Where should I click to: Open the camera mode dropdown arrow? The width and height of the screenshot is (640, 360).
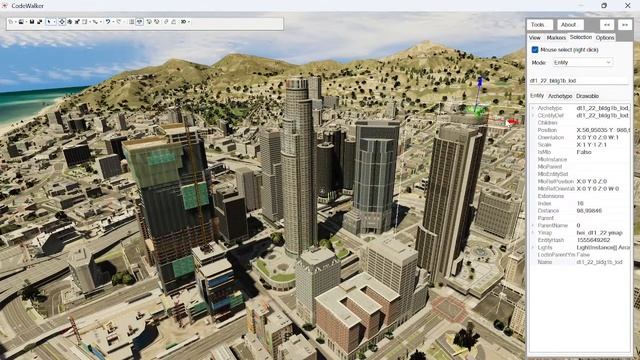189,22
